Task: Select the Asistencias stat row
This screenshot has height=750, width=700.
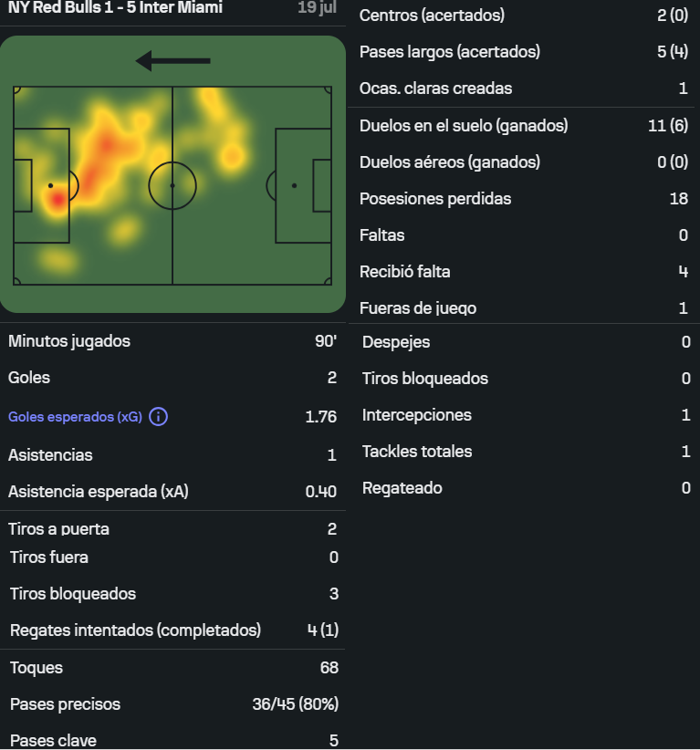Action: 172,455
